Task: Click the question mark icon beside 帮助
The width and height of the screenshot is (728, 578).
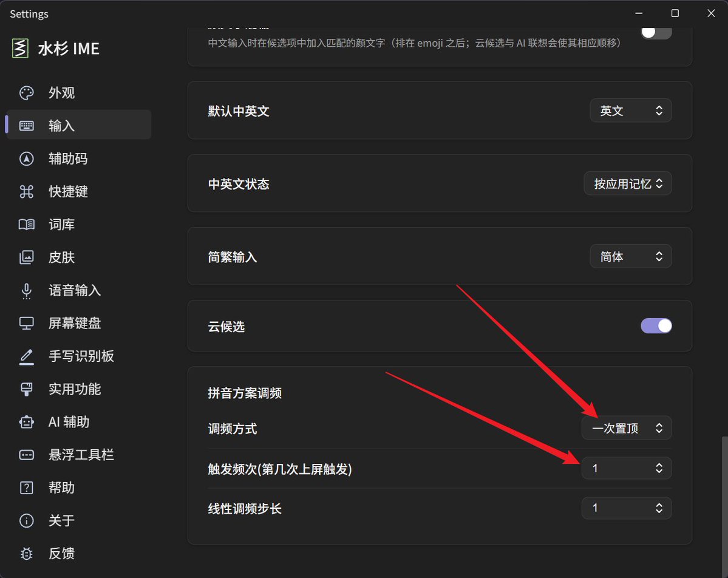Action: (x=27, y=488)
